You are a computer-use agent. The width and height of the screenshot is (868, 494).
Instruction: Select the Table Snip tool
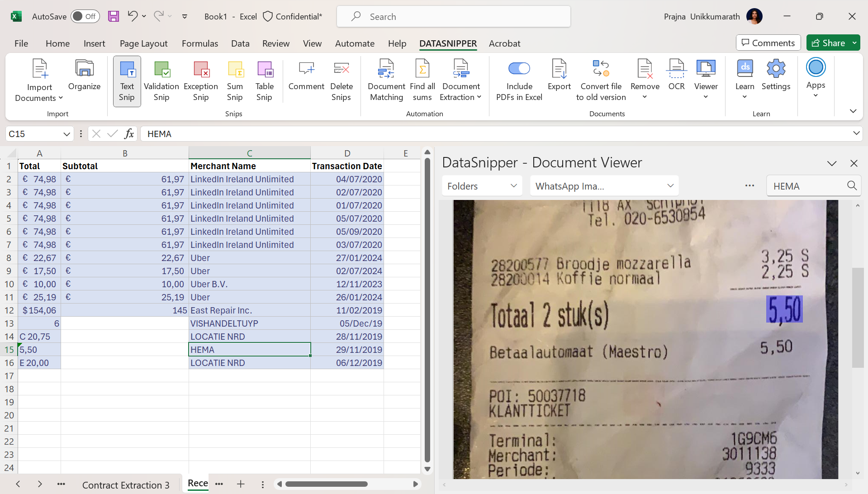pos(264,81)
